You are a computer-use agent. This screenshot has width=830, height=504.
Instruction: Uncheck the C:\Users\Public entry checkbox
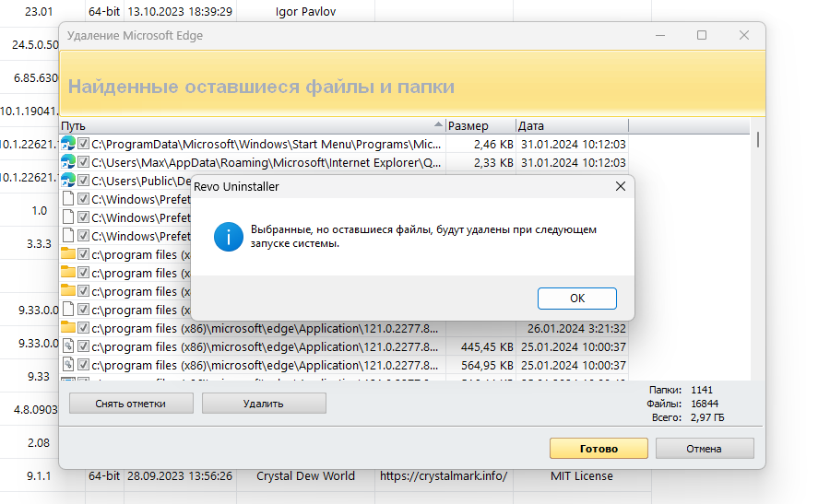pos(83,181)
